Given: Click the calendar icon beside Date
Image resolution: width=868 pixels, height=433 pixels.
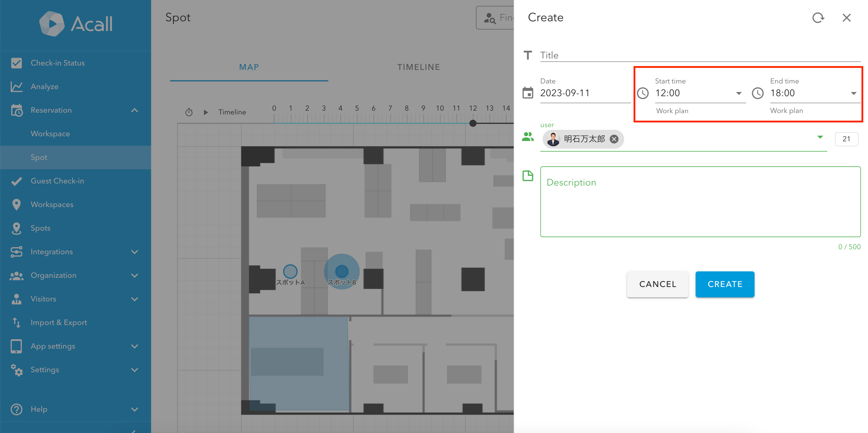Looking at the screenshot, I should click(x=528, y=93).
